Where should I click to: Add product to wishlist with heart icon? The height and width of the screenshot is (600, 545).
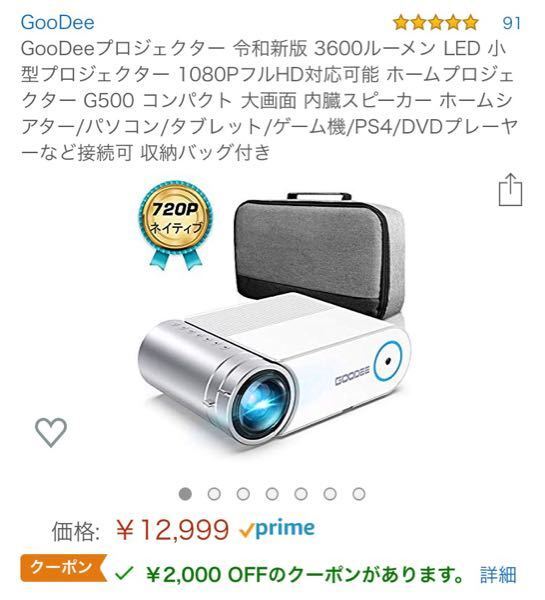51,432
